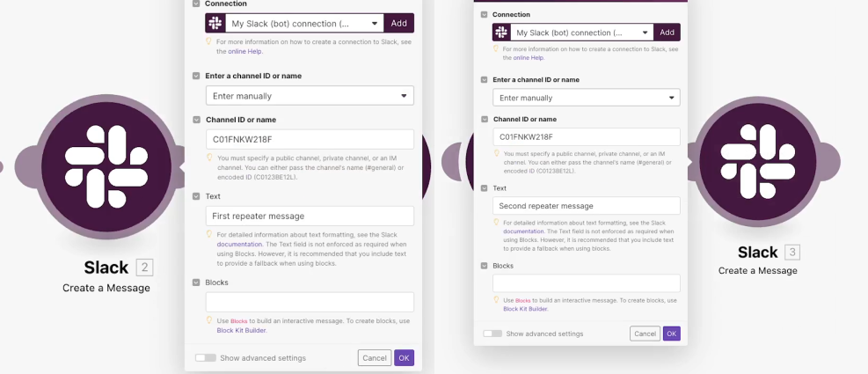Click hint bulb under right Blocks field
The height and width of the screenshot is (374, 868).
coord(496,300)
